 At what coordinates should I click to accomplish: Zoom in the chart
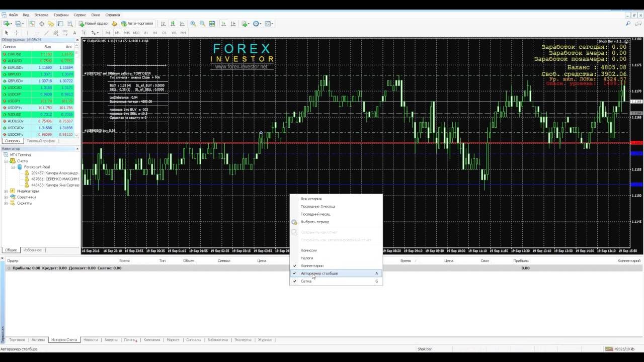[x=193, y=24]
